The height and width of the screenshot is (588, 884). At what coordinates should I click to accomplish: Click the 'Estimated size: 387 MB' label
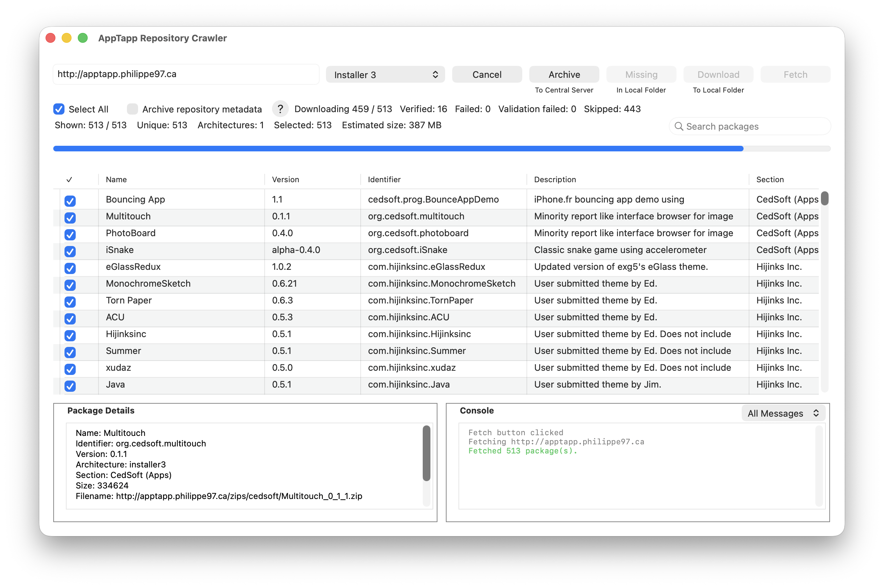click(x=392, y=125)
